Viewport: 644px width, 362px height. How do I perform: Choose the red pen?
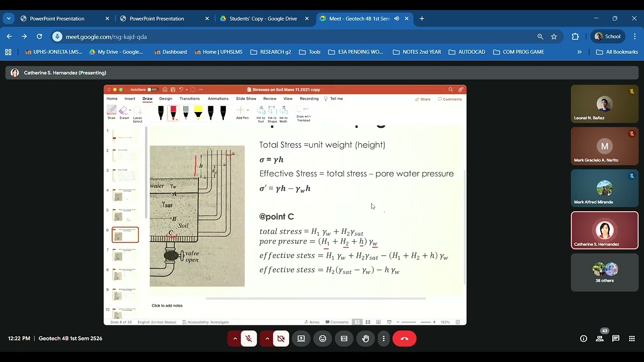click(x=173, y=113)
